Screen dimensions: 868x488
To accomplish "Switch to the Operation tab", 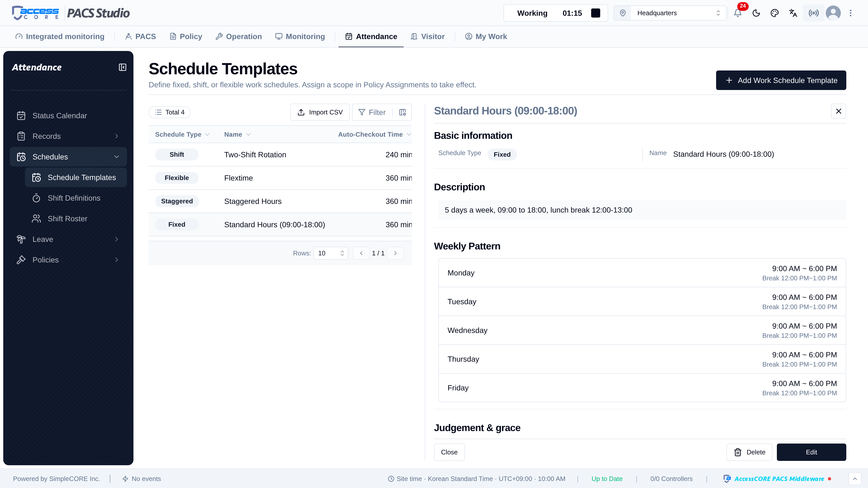I will point(239,36).
